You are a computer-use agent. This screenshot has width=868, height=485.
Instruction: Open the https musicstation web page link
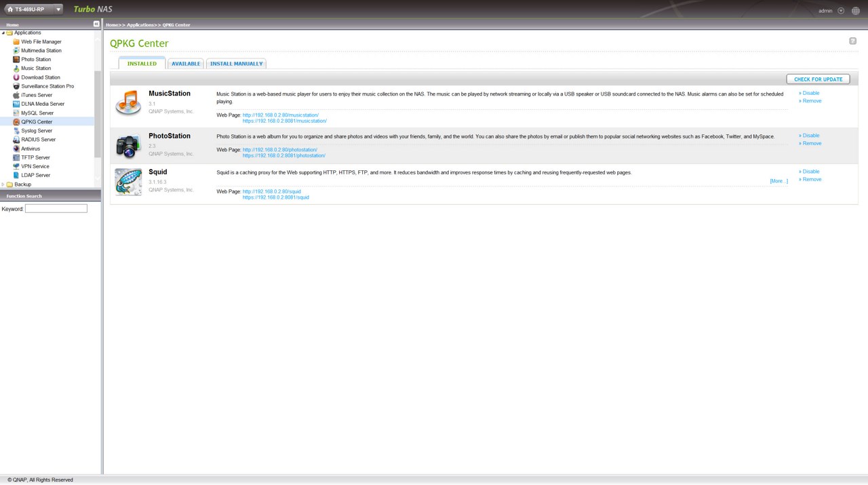click(x=285, y=121)
